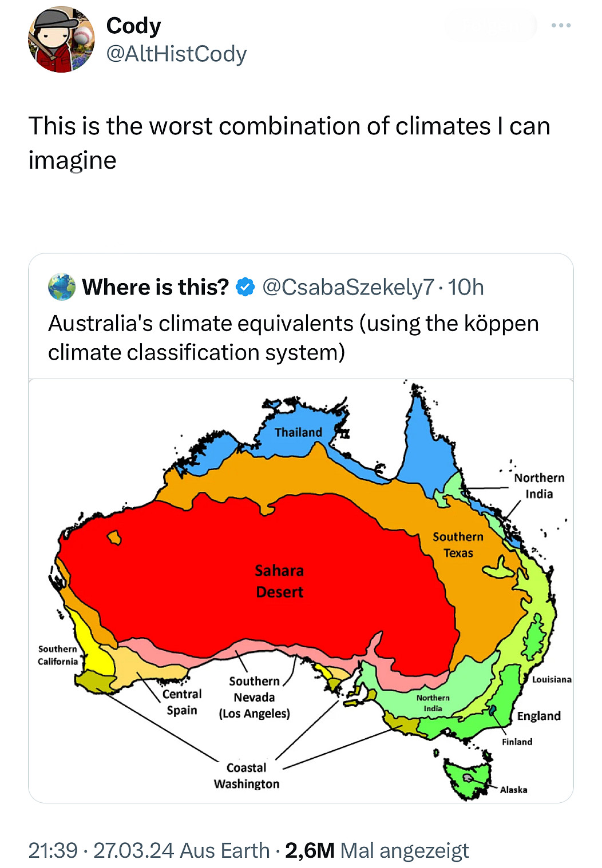
Task: Open the quoted tweet's Köppen climate caption text
Action: 293,338
